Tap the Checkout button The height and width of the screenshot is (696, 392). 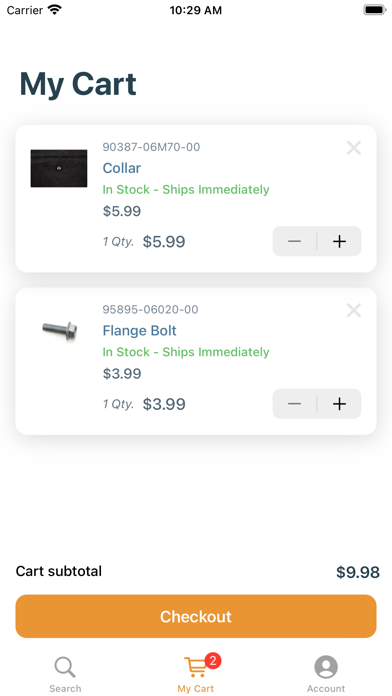pyautogui.click(x=196, y=616)
